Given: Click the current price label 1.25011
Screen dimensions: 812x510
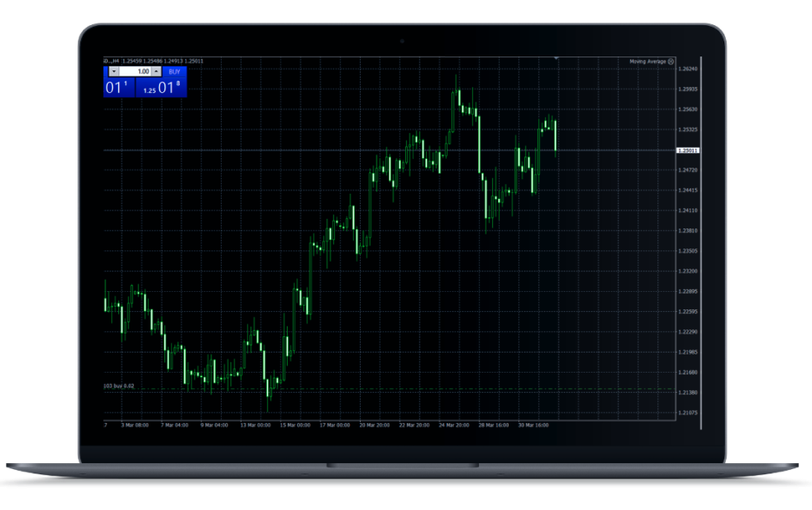Looking at the screenshot, I should [689, 150].
